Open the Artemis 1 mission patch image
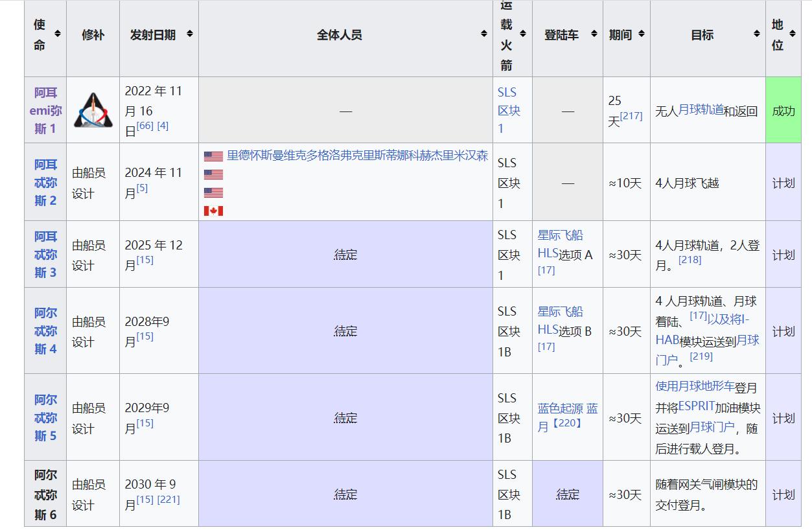The height and width of the screenshot is (532, 812). click(x=93, y=110)
